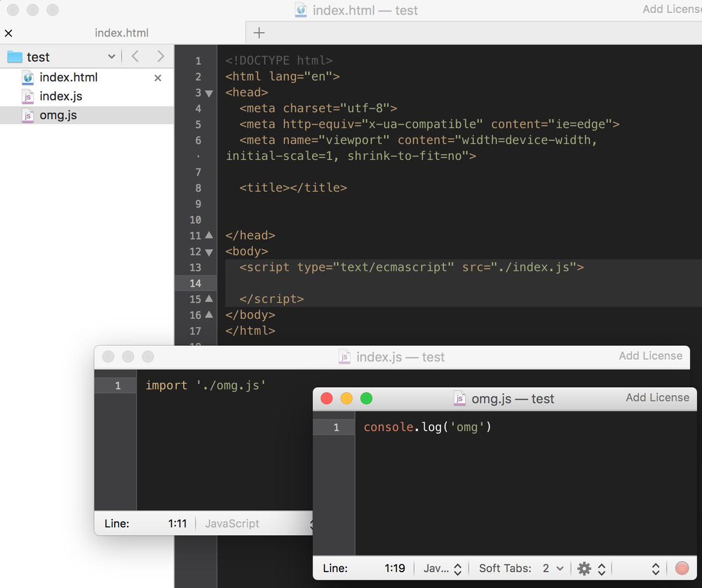Click Line: 1:11 in index.js status bar

pyautogui.click(x=146, y=524)
